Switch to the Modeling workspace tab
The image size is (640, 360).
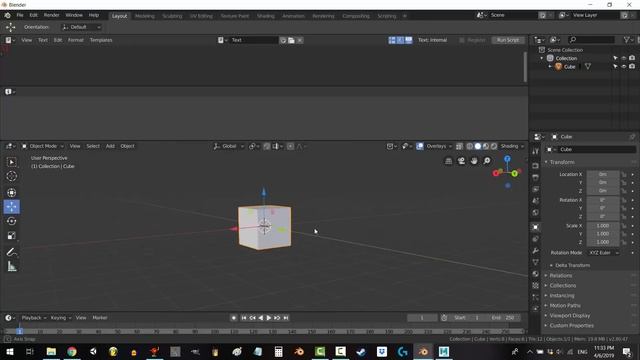144,16
